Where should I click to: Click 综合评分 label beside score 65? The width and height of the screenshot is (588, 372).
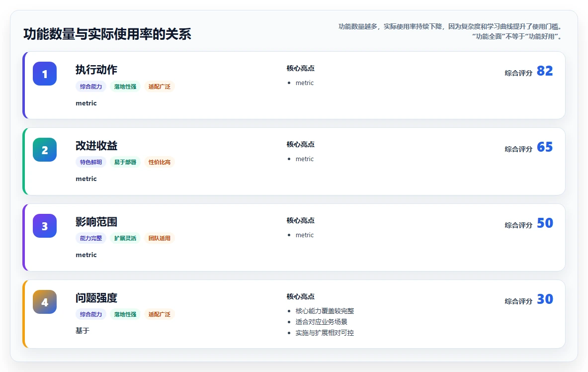point(518,149)
